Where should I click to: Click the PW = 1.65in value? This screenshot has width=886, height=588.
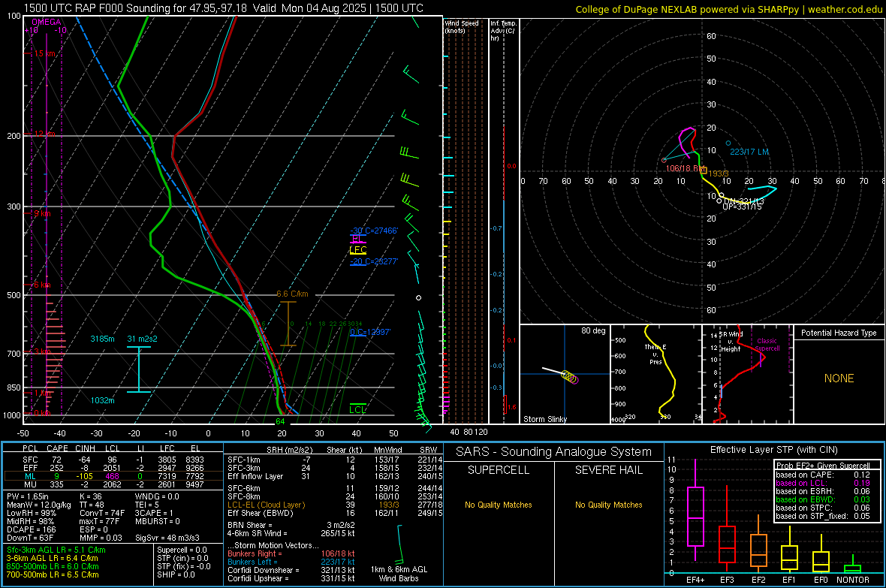[28, 496]
